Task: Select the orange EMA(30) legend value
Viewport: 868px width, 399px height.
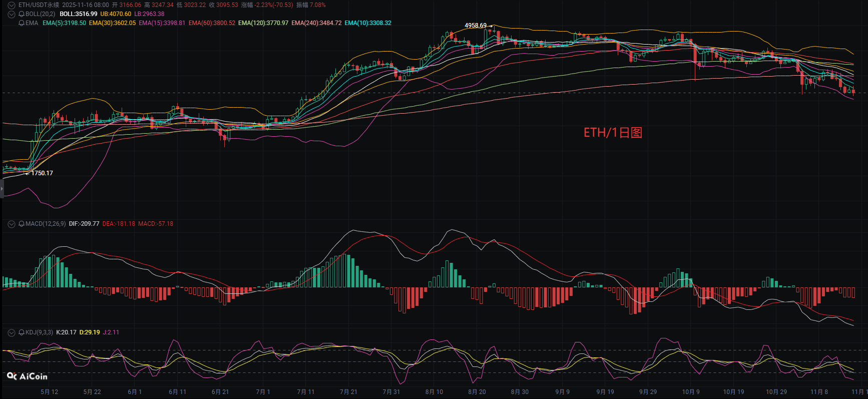Action: point(112,23)
